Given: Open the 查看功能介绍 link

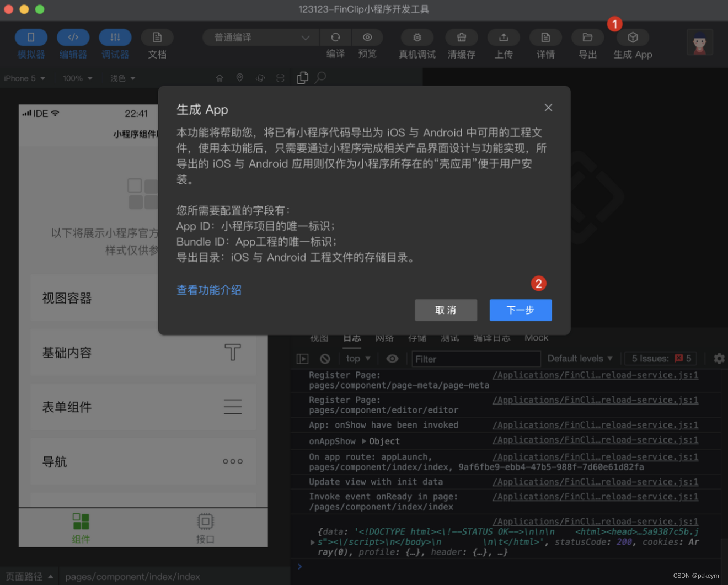Looking at the screenshot, I should [x=208, y=290].
